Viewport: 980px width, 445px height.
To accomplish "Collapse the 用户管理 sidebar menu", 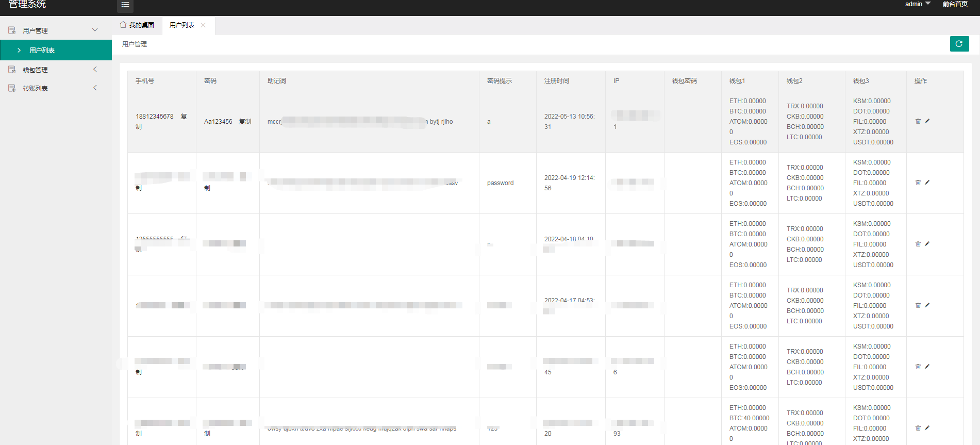I will (56, 30).
